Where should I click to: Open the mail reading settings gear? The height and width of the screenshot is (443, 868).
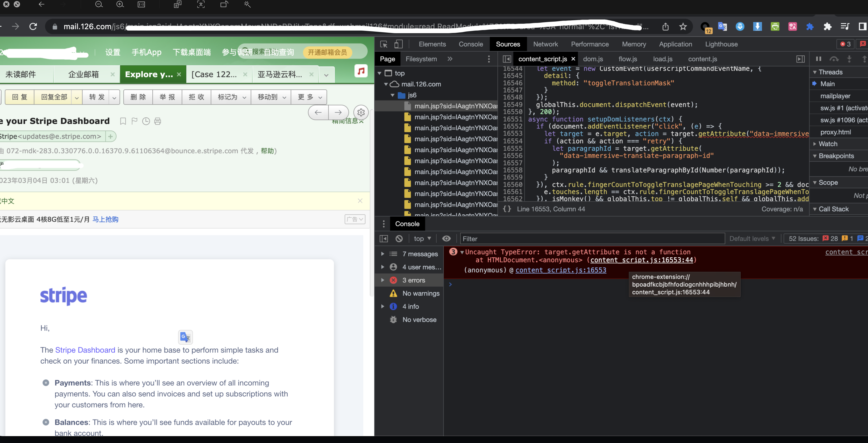360,113
